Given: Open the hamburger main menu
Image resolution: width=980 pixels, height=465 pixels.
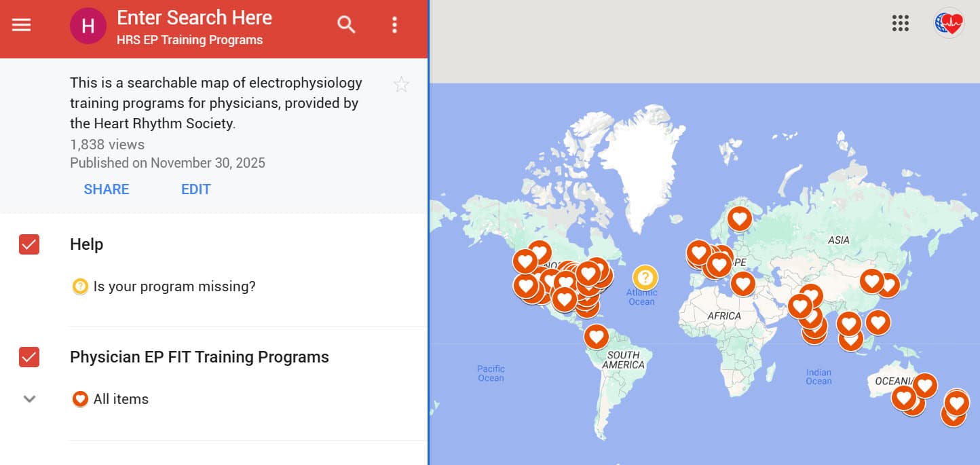Looking at the screenshot, I should tap(21, 24).
